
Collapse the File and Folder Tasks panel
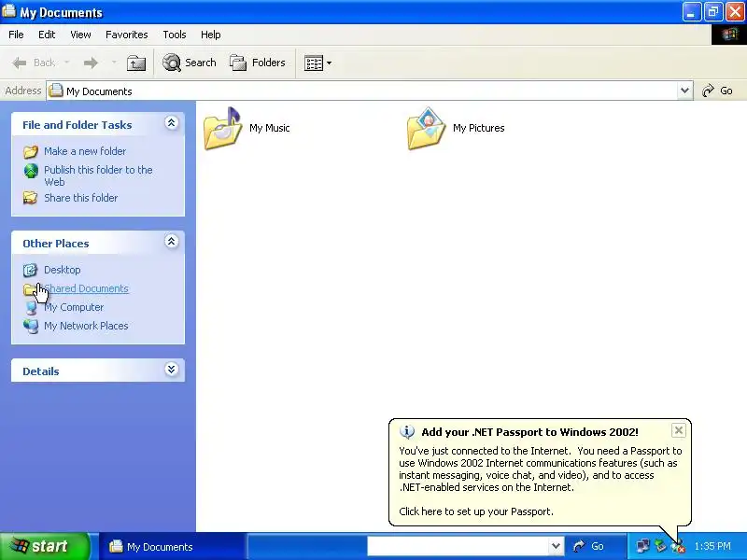click(x=172, y=123)
